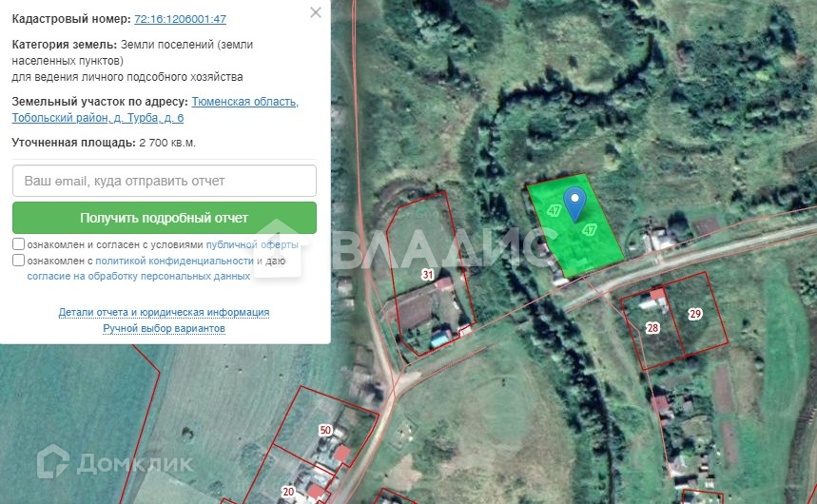Open Детали отчета и юридическая информация
The width and height of the screenshot is (817, 504).
(x=164, y=312)
